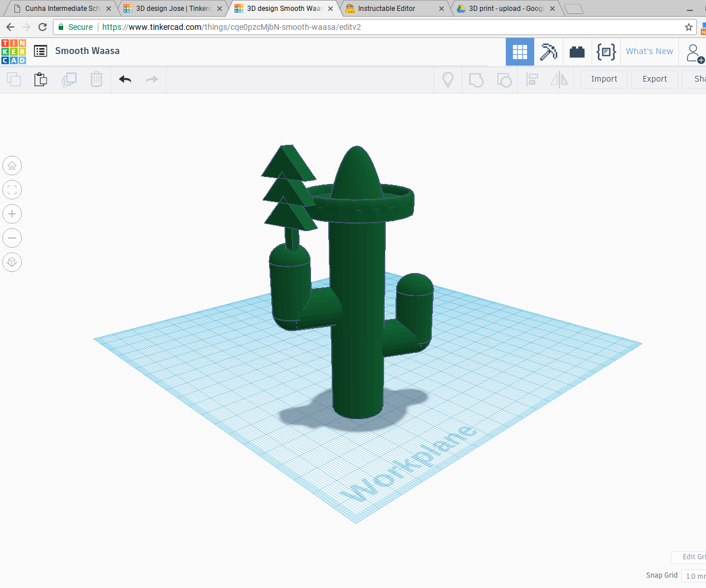
Task: Switch to 3D print upload Google tab
Action: pyautogui.click(x=505, y=9)
